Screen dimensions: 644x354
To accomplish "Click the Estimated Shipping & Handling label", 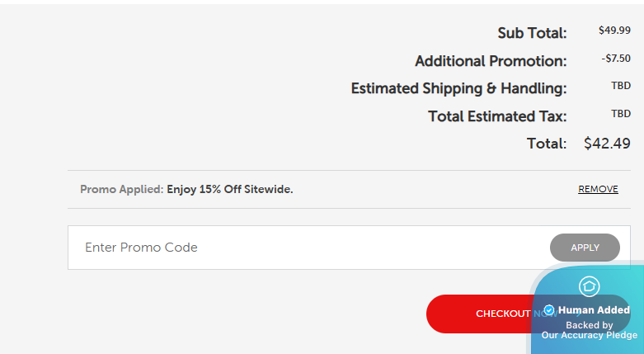I will point(458,88).
